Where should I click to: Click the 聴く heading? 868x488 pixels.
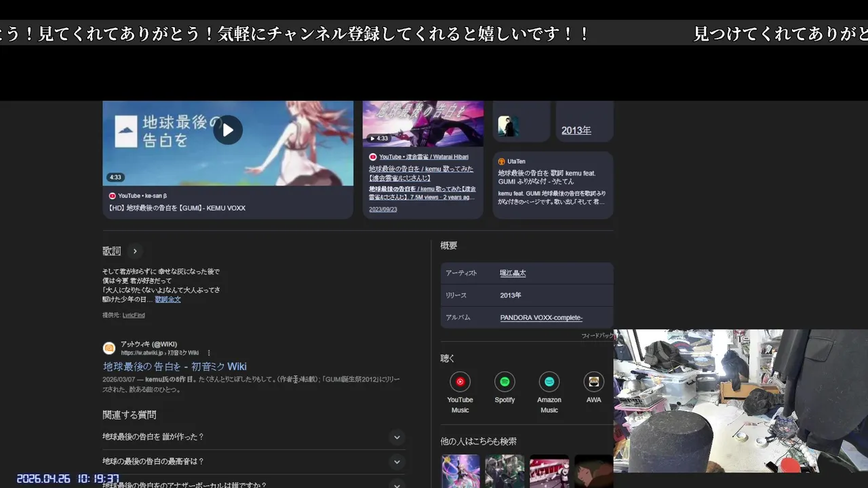448,358
